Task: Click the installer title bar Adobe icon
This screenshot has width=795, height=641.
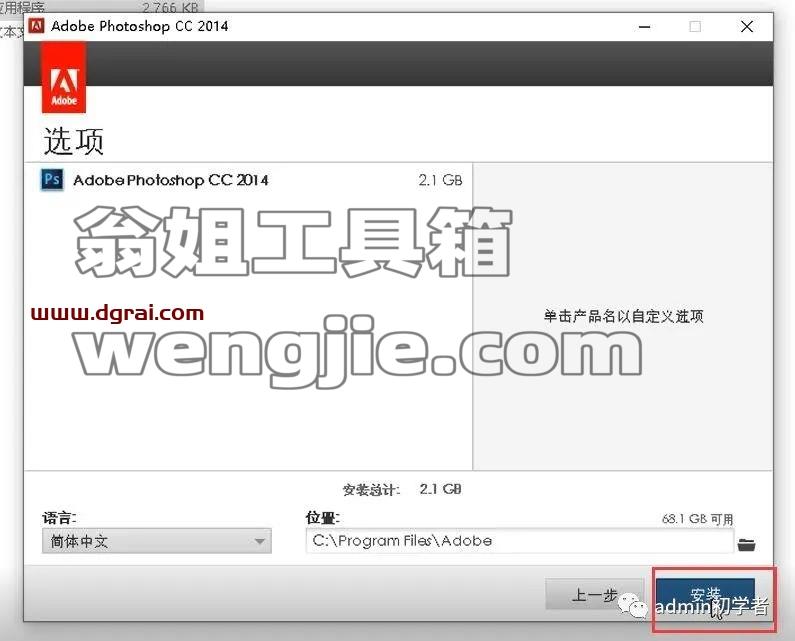Action: pos(37,25)
